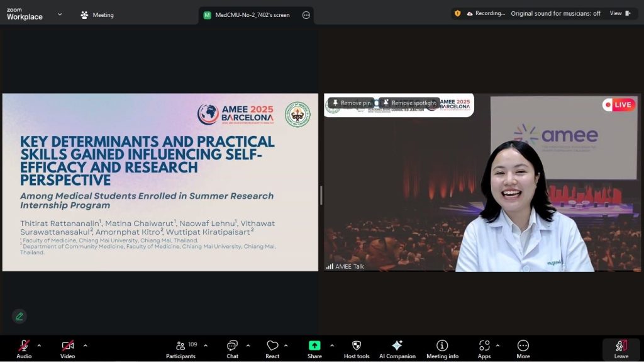Expand video options arrow next to Video
This screenshot has height=362, width=644.
pyautogui.click(x=85, y=345)
